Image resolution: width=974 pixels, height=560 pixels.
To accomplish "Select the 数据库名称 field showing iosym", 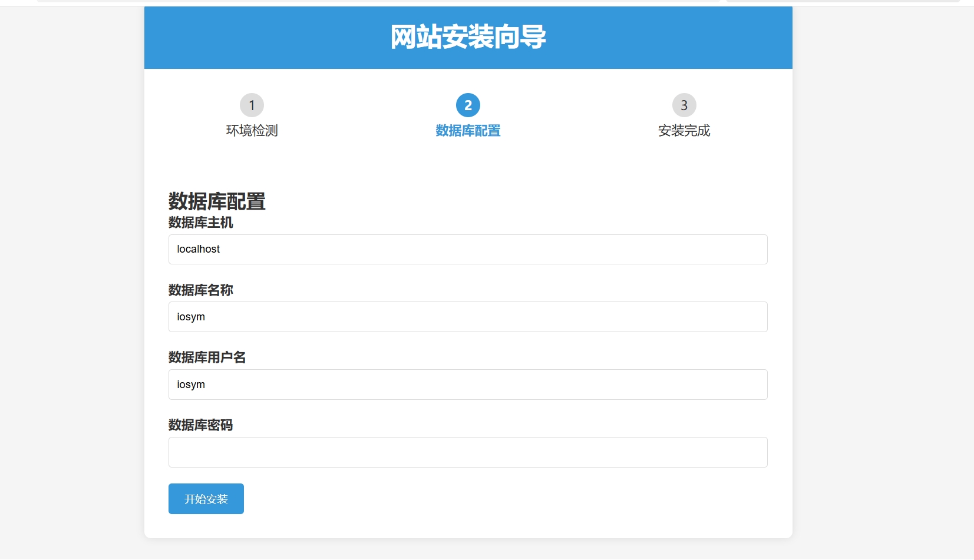I will point(467,317).
